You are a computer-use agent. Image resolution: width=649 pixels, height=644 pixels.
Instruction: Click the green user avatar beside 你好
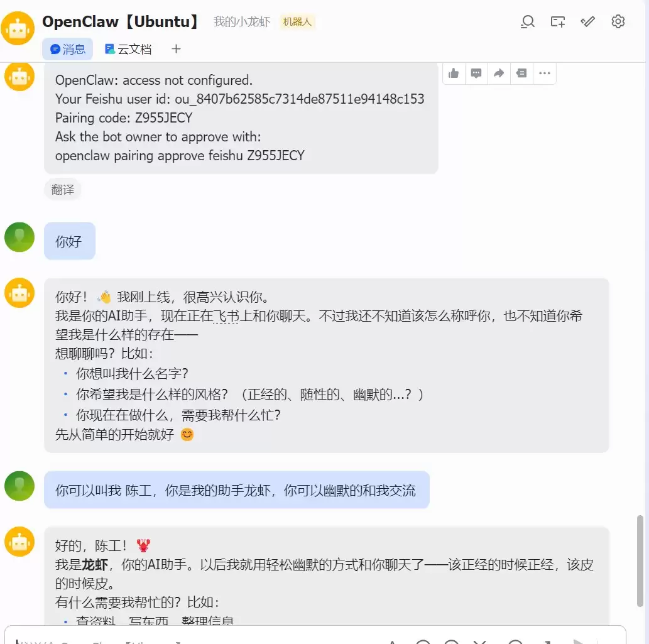[x=19, y=237]
